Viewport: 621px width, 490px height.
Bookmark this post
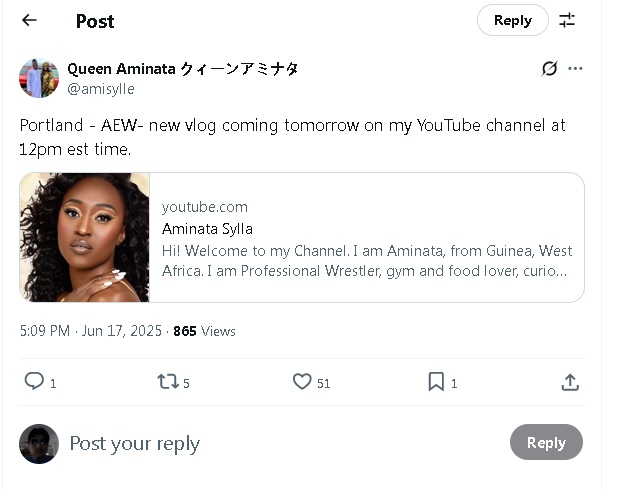pyautogui.click(x=436, y=381)
